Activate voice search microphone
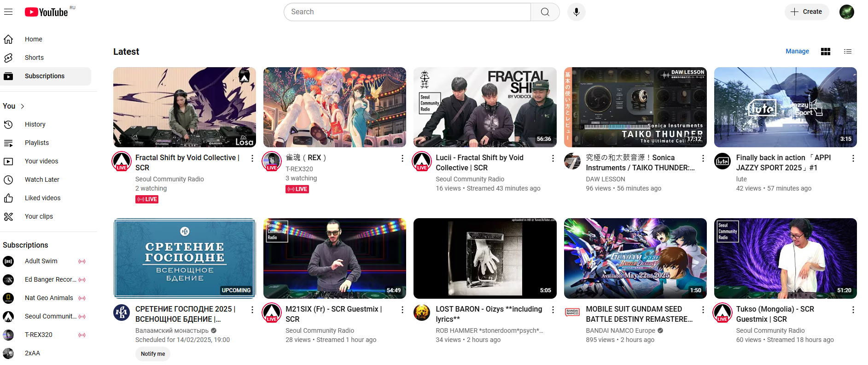 coord(576,12)
